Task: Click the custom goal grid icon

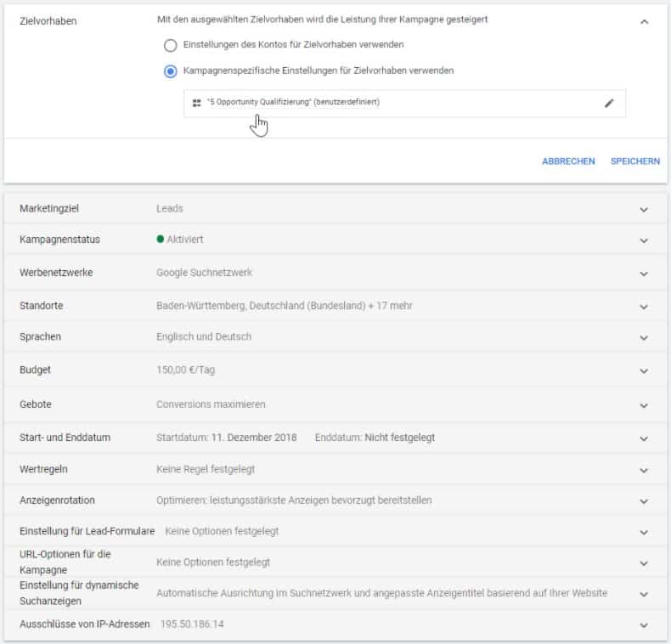Action: pyautogui.click(x=196, y=103)
